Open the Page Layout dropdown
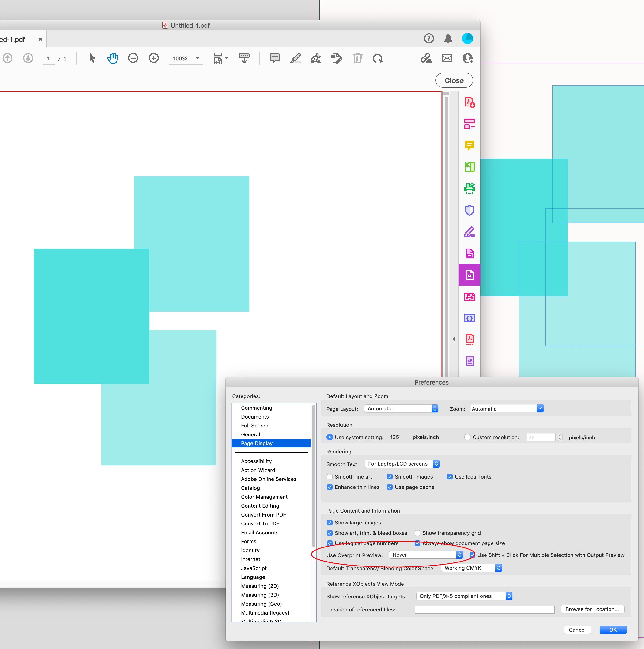 [402, 408]
